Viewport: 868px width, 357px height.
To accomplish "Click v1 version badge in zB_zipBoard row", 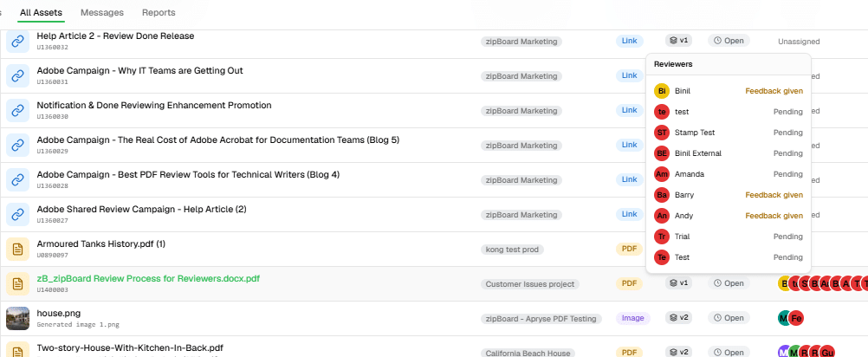I will pyautogui.click(x=678, y=282).
